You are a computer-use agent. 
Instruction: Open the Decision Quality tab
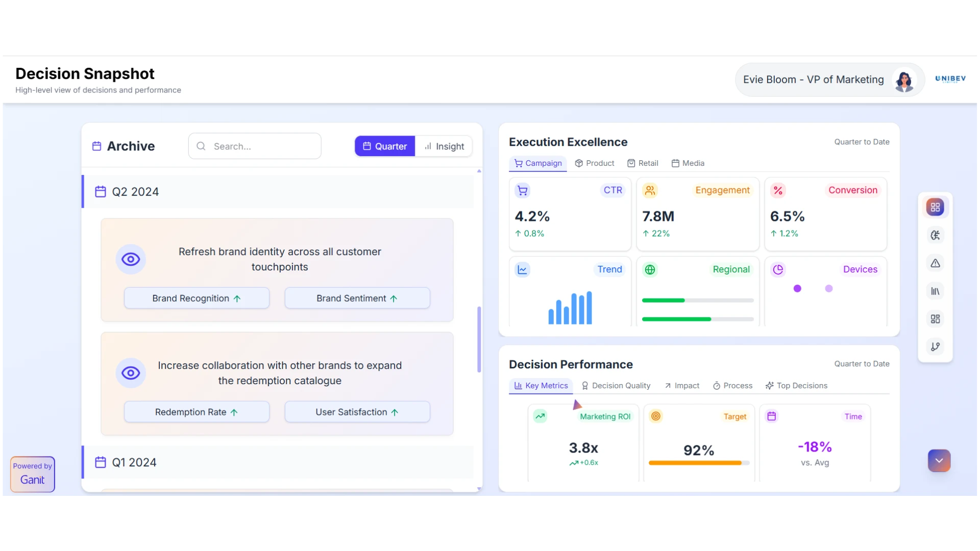click(616, 386)
